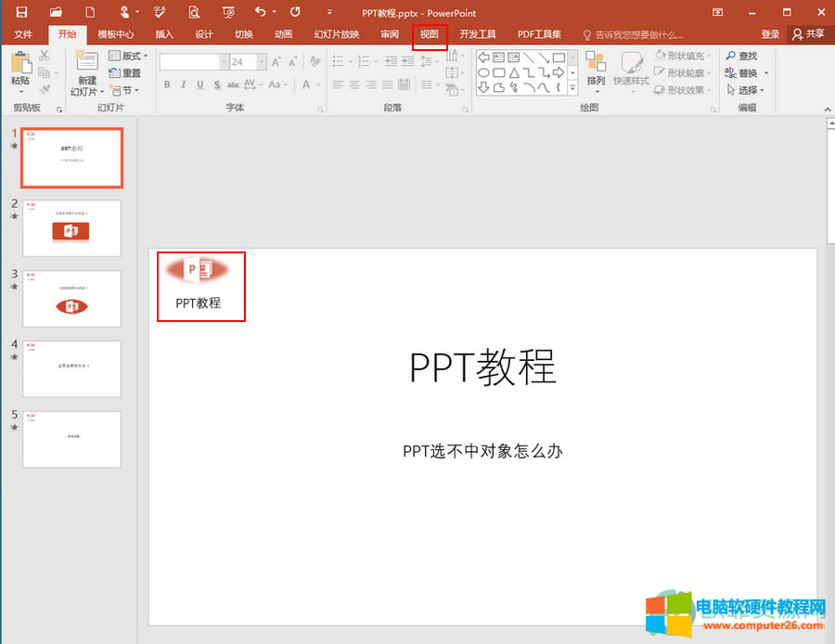This screenshot has width=835, height=644.
Task: Switch to the 插入 ribbon tab
Action: (x=163, y=33)
